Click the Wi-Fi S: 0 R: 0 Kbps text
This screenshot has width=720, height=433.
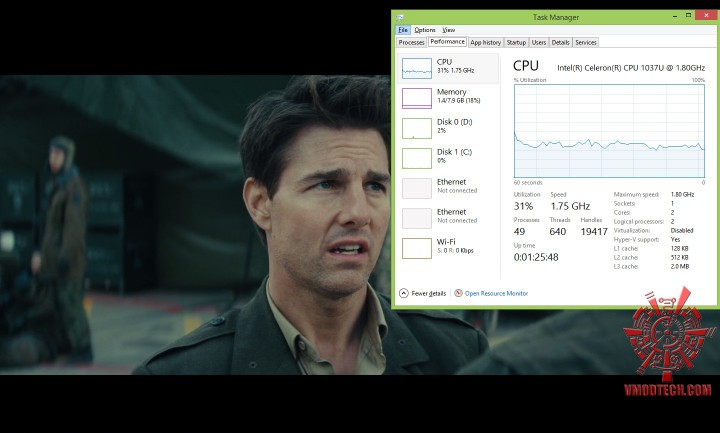pyautogui.click(x=455, y=251)
